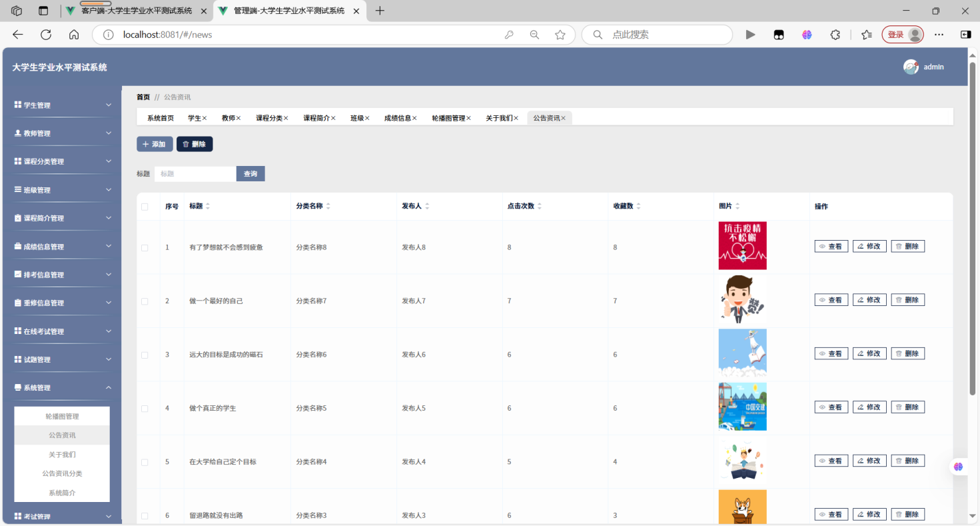Expand the 排考信息管理 sidebar menu
Image resolution: width=980 pixels, height=526 pixels.
click(63, 275)
